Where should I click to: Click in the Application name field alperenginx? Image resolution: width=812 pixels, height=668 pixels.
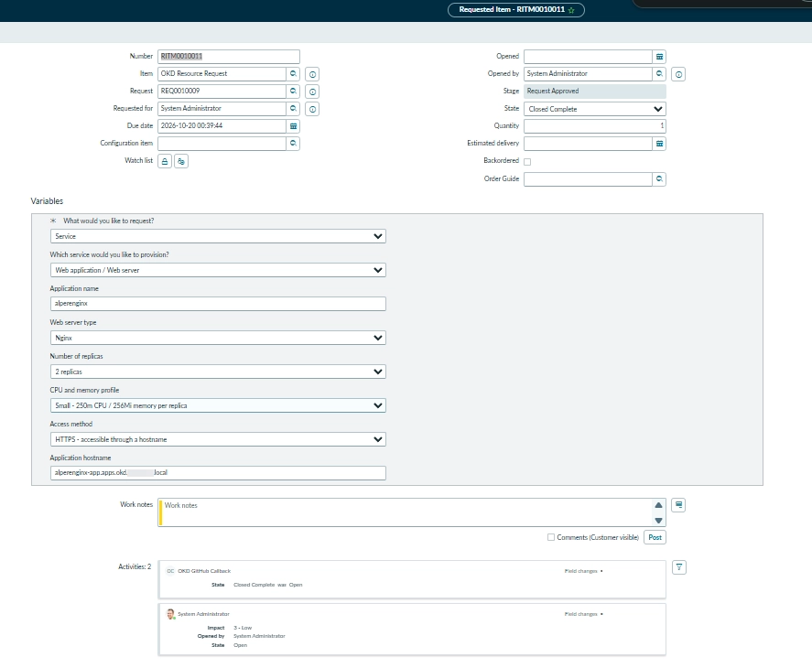218,304
